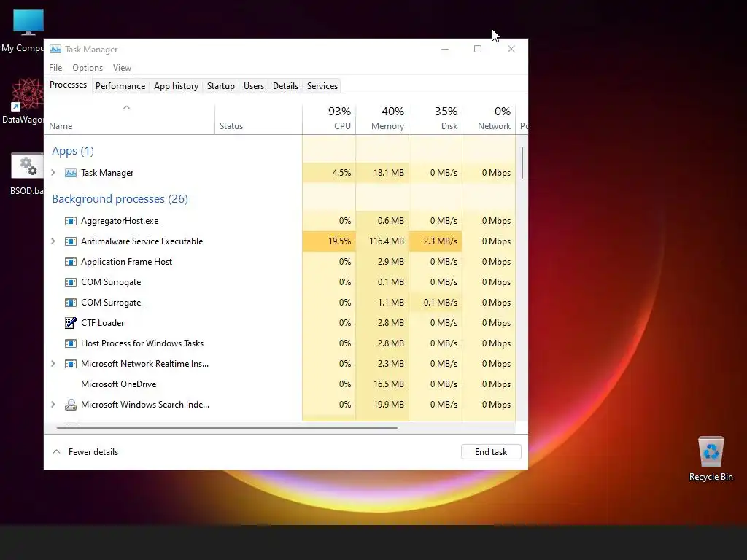Switch to the Details tab

[285, 86]
